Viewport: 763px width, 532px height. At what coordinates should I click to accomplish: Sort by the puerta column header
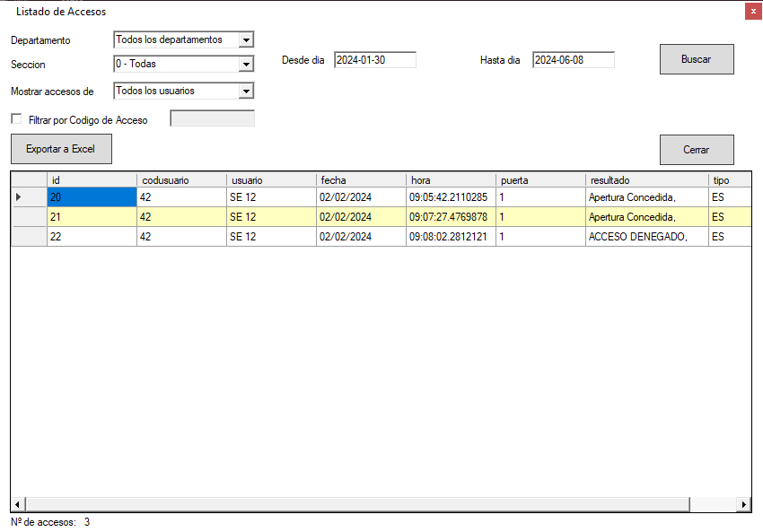click(540, 180)
